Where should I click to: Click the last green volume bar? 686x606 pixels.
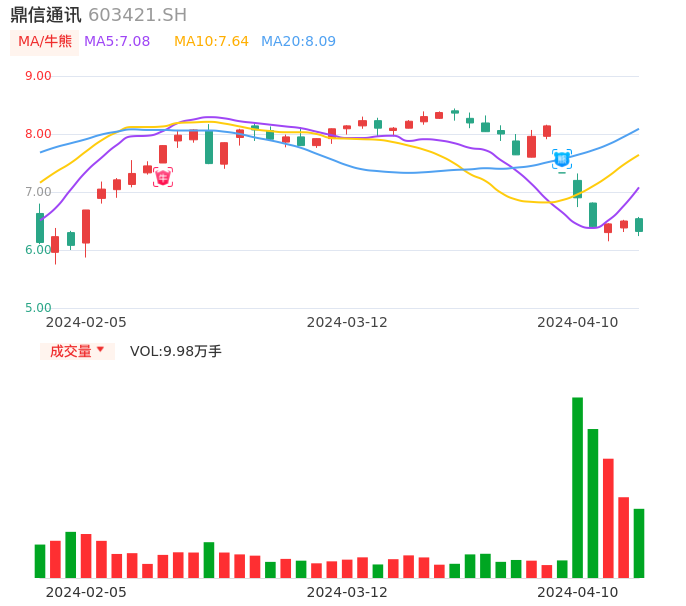point(639,543)
